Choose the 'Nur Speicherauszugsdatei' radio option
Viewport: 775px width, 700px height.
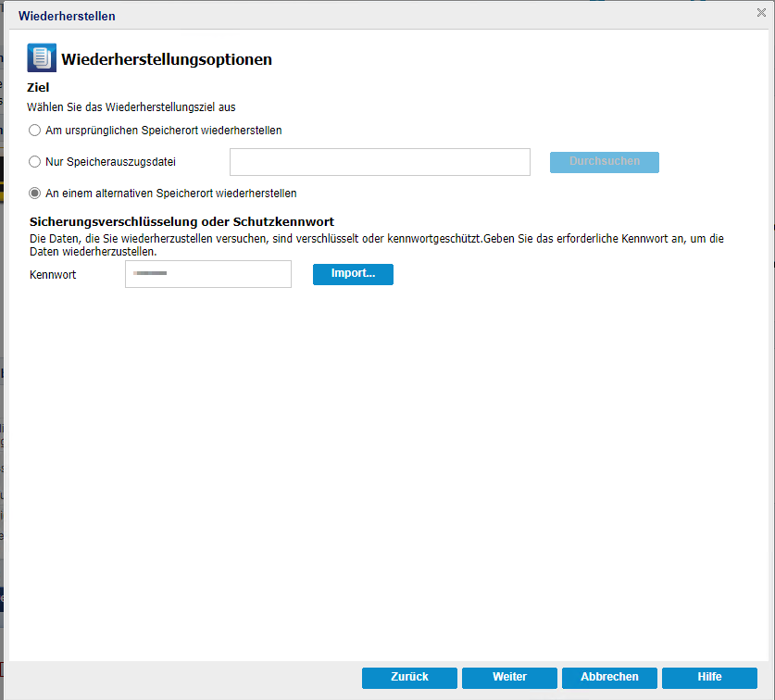pyautogui.click(x=35, y=162)
